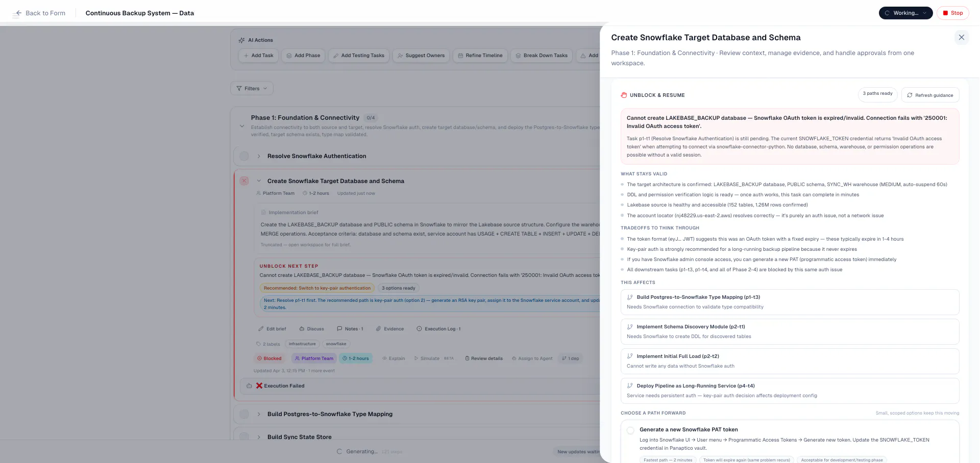
Task: Click the clock icon beside Execution Log
Action: (x=419, y=329)
